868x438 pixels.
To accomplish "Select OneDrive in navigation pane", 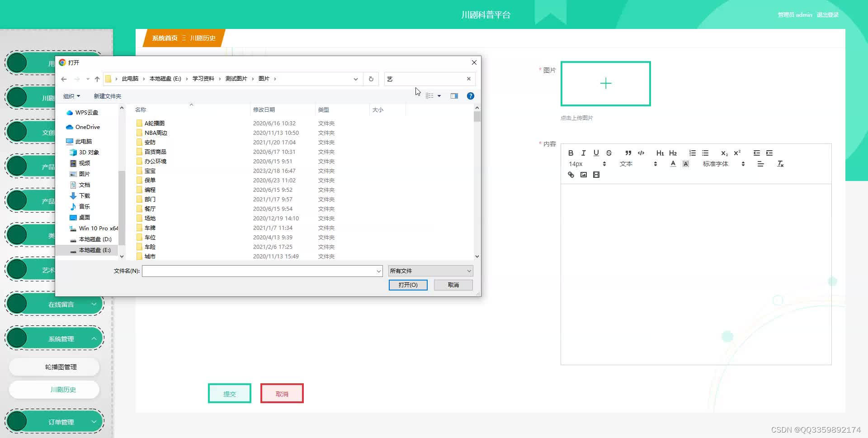I will click(87, 127).
